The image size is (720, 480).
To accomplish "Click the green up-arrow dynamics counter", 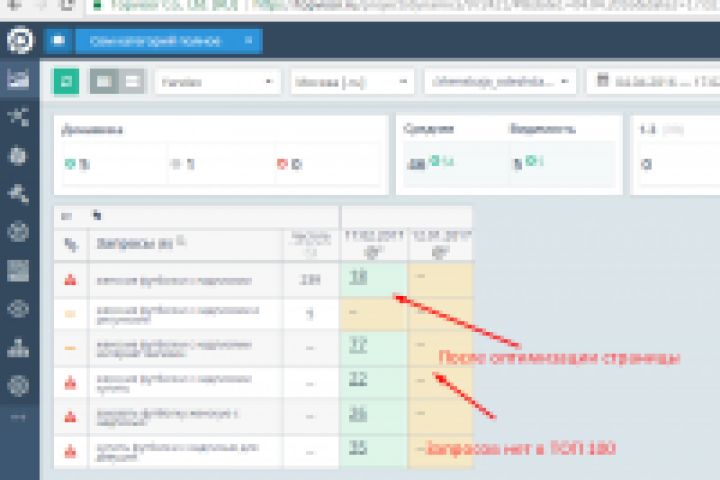I will click(x=78, y=164).
